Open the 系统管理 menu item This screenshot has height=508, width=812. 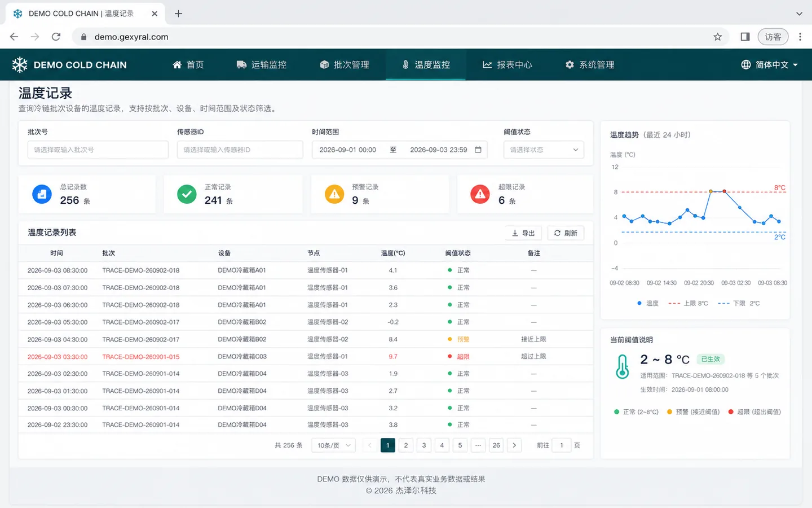pyautogui.click(x=590, y=65)
